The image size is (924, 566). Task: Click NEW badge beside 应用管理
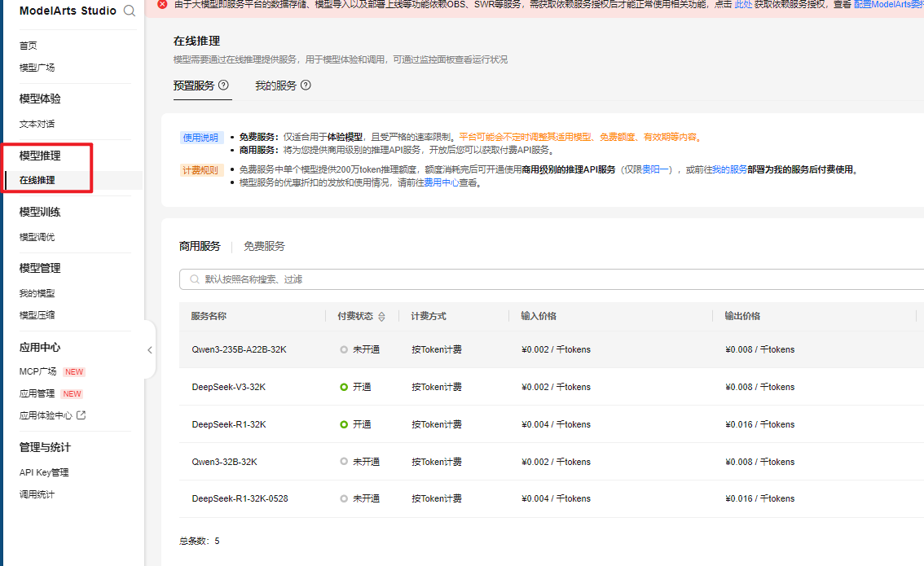tap(72, 394)
